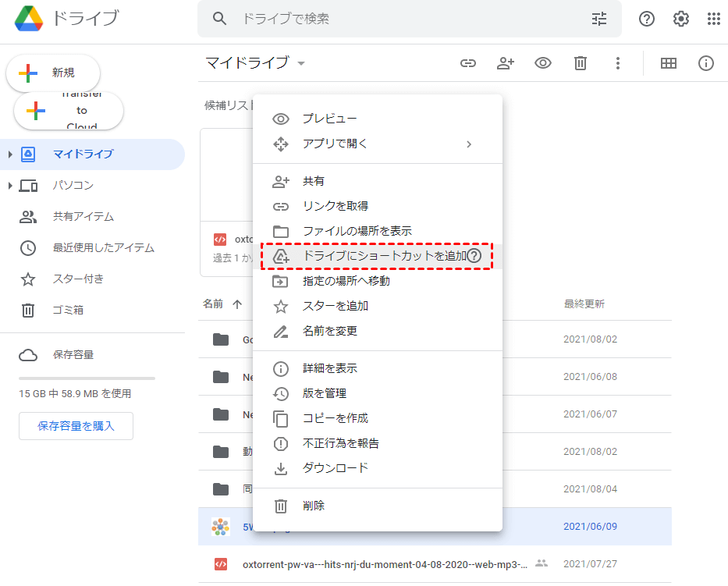The image size is (728, 586).
Task: Click the 新規 button
Action: (53, 73)
